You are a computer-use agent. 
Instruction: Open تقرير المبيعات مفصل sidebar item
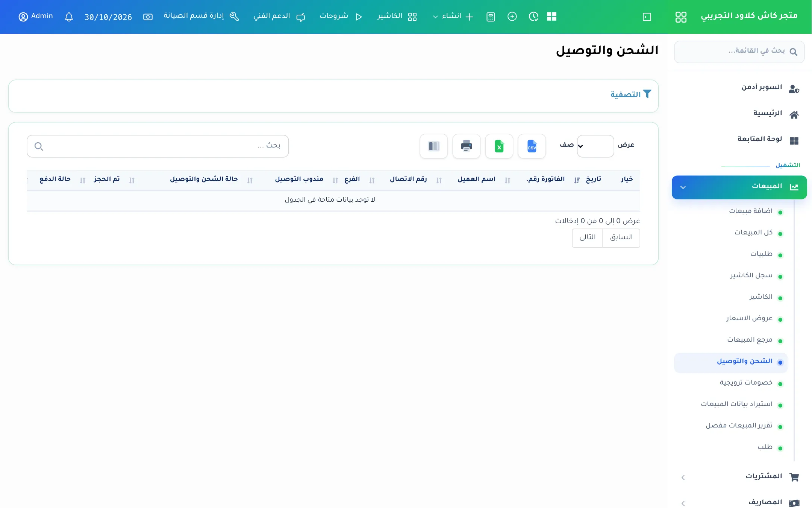coord(739,426)
